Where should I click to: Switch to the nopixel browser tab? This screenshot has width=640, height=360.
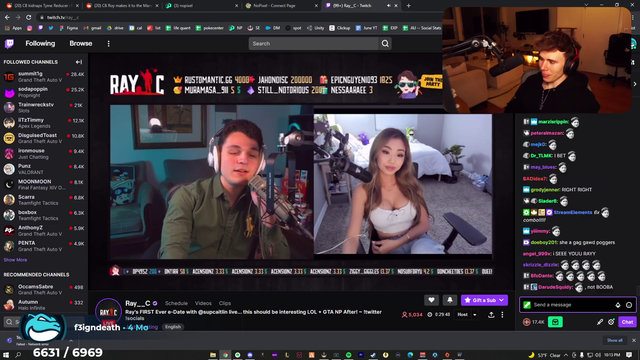(x=201, y=6)
